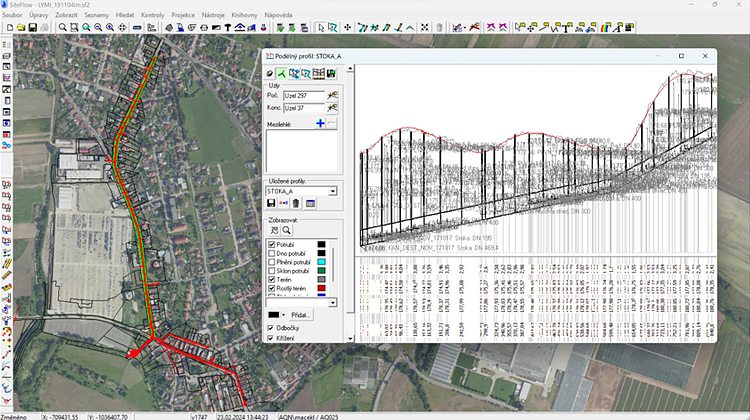Click scroll-down arrow of profile panel scrollbar
This screenshot has width=750, height=420.
350,338
